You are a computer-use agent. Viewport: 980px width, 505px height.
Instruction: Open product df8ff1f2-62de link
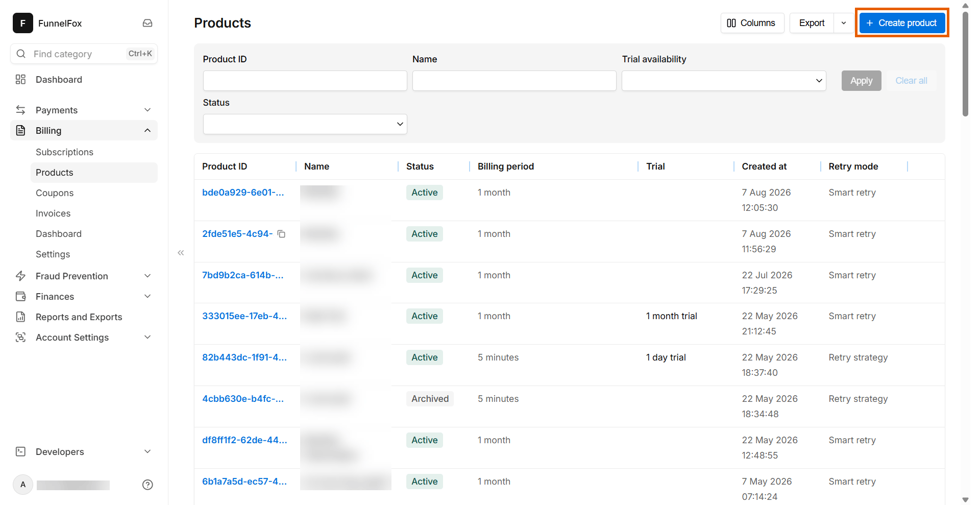click(x=244, y=440)
